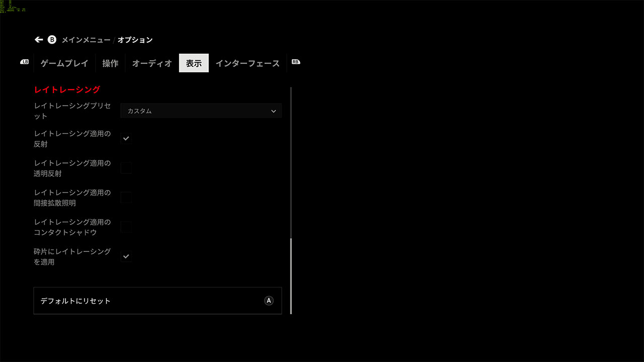Screen dimensions: 644x362
Task: Open the レイトレーシングプリセット dropdown showing カスタム
Action: [201, 111]
